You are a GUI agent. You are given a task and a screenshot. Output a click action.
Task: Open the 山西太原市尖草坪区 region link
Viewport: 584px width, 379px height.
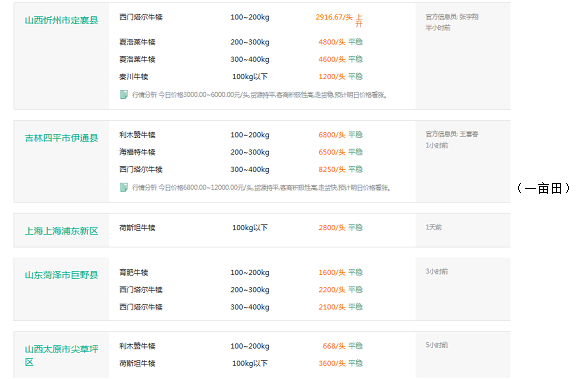pyautogui.click(x=61, y=356)
